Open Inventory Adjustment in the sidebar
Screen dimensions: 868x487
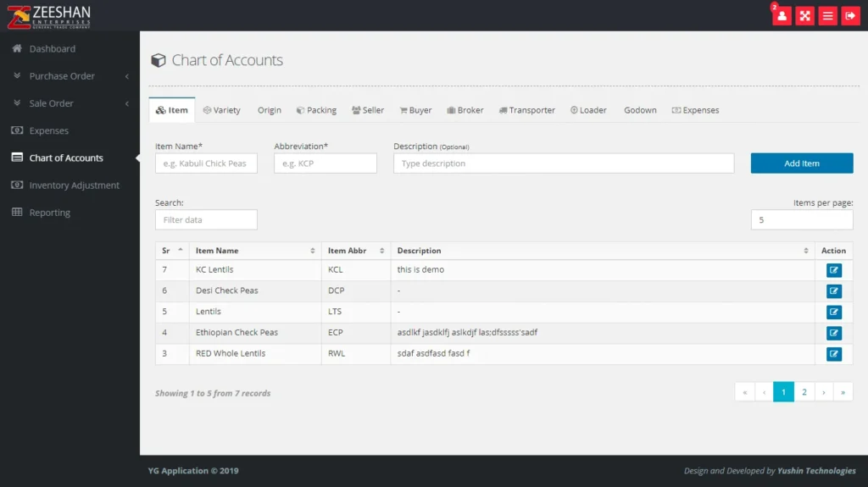click(x=74, y=185)
